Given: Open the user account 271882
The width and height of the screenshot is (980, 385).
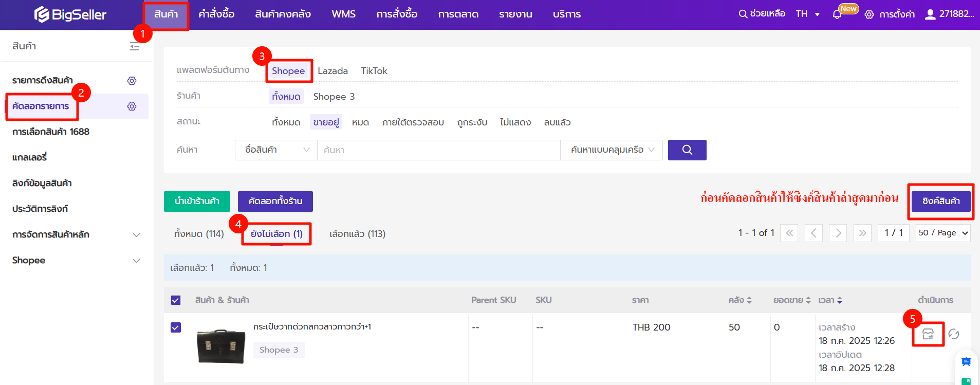Looking at the screenshot, I should click(949, 14).
